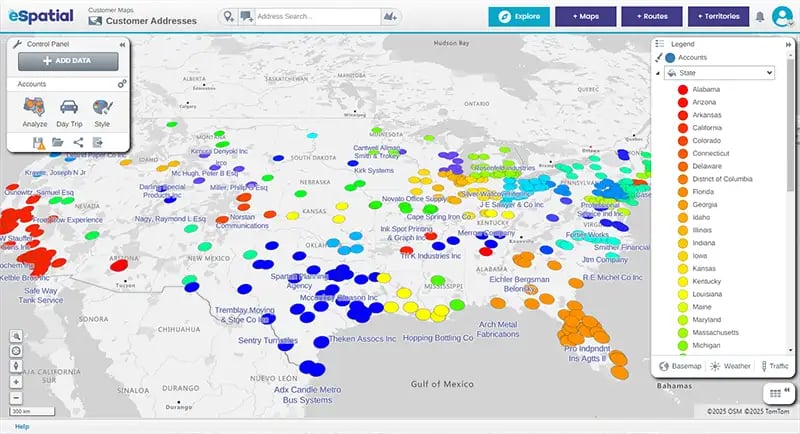Toggle Accounts layer visibility blue circle
Screen dimensions: 800x434
pos(670,58)
